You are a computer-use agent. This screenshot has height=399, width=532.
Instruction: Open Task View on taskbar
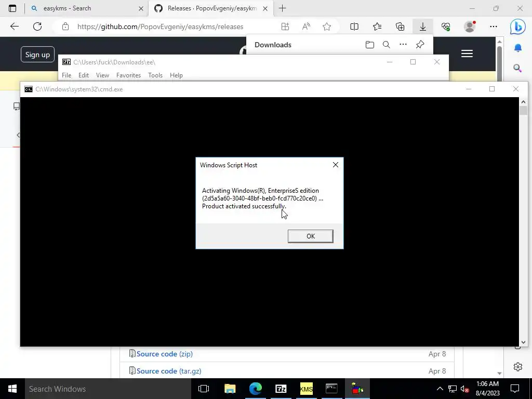tap(204, 389)
